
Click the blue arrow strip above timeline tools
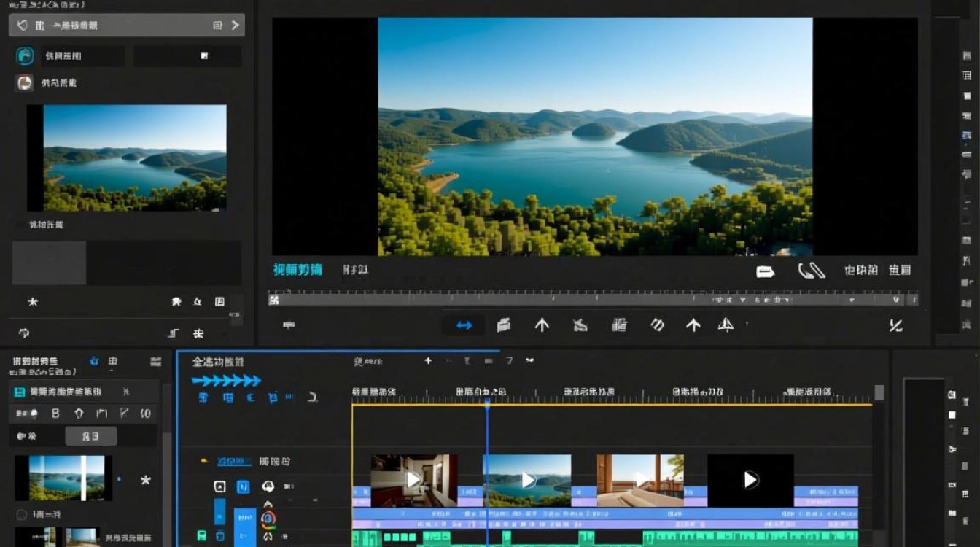(x=226, y=381)
